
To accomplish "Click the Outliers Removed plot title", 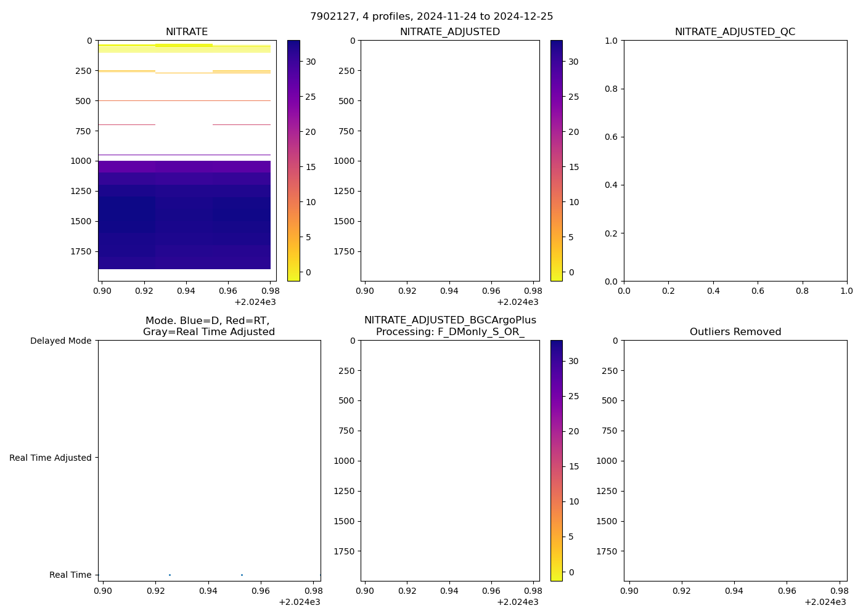I will click(x=735, y=332).
